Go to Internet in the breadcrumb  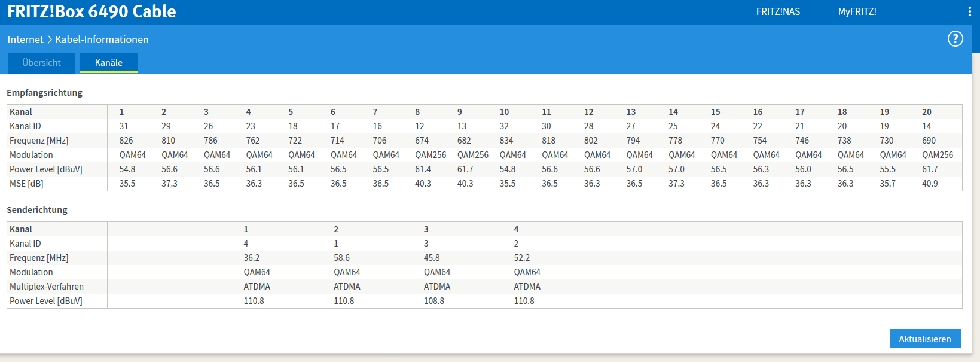point(25,39)
